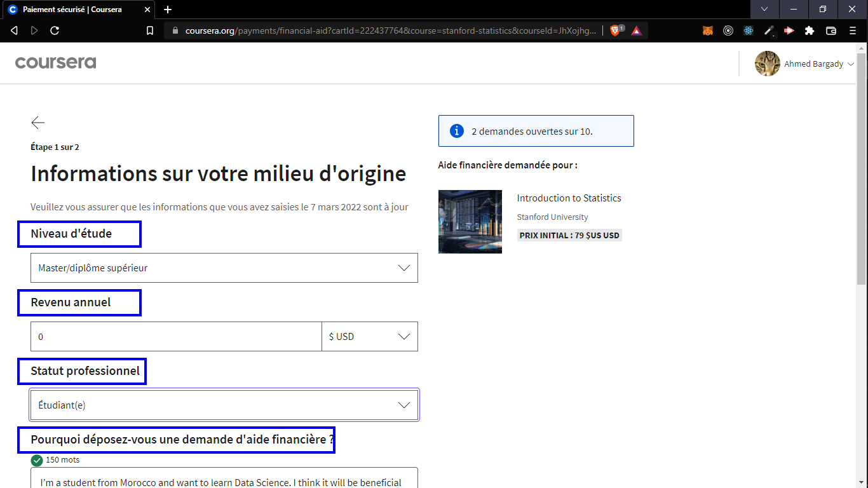The height and width of the screenshot is (488, 868).
Task: Click the 'Étape 1 sur 2' step label
Action: [x=55, y=147]
